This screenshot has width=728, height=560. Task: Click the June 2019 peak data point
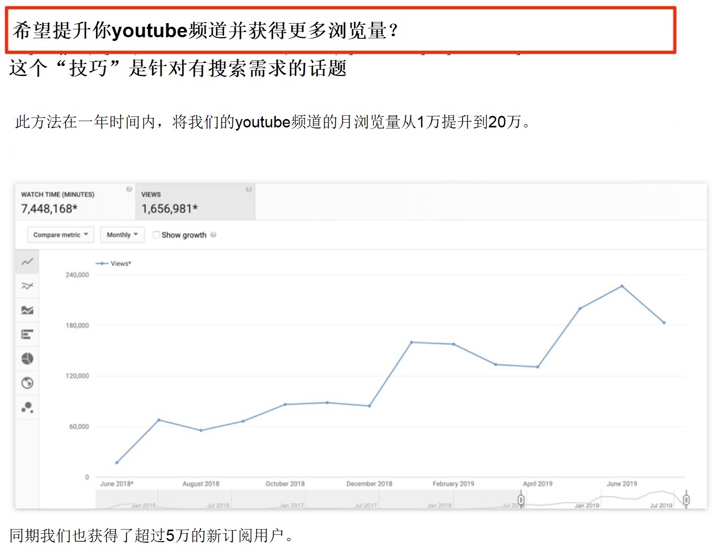point(622,286)
